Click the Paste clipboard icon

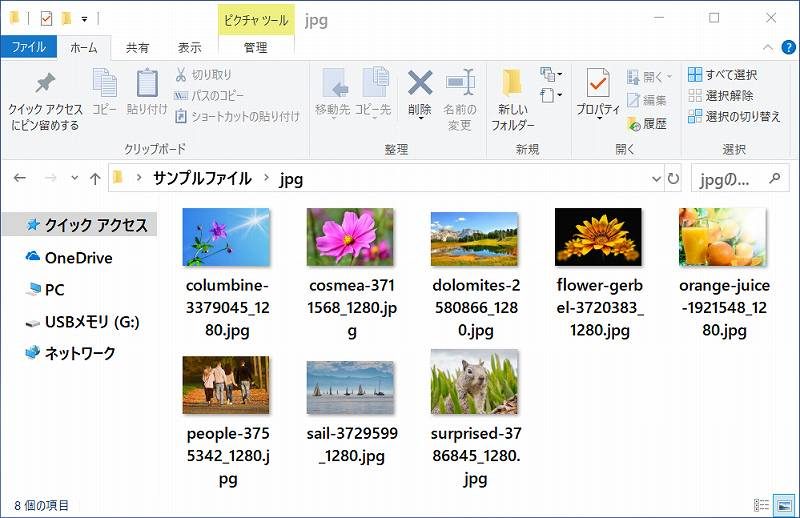tap(147, 84)
